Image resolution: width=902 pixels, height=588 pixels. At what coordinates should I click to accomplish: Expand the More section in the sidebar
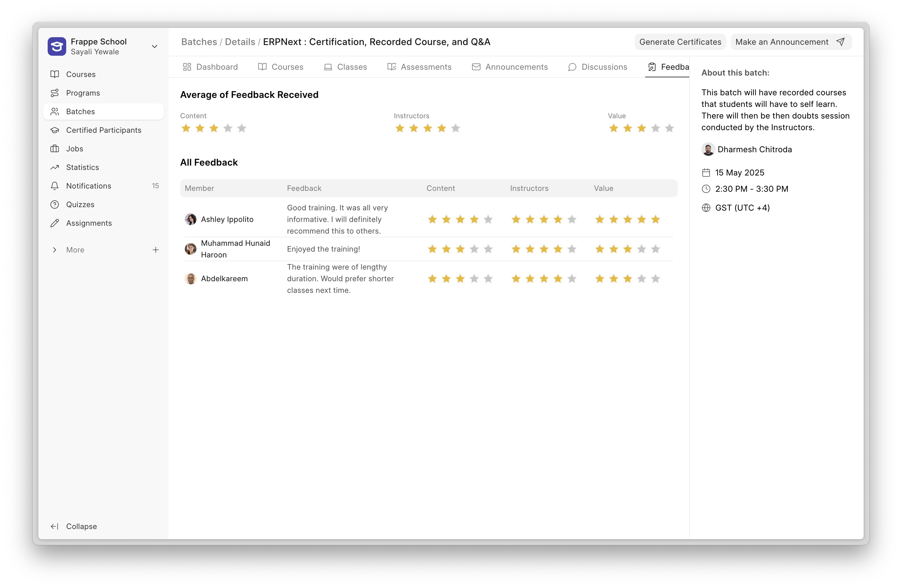click(x=55, y=250)
